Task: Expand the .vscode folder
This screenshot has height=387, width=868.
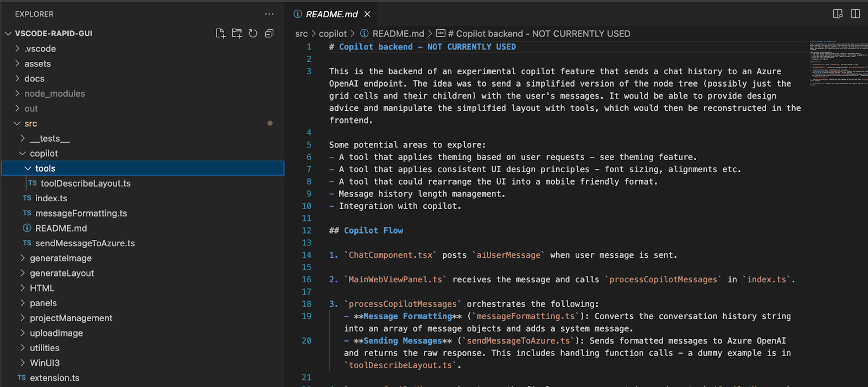Action: coord(17,48)
